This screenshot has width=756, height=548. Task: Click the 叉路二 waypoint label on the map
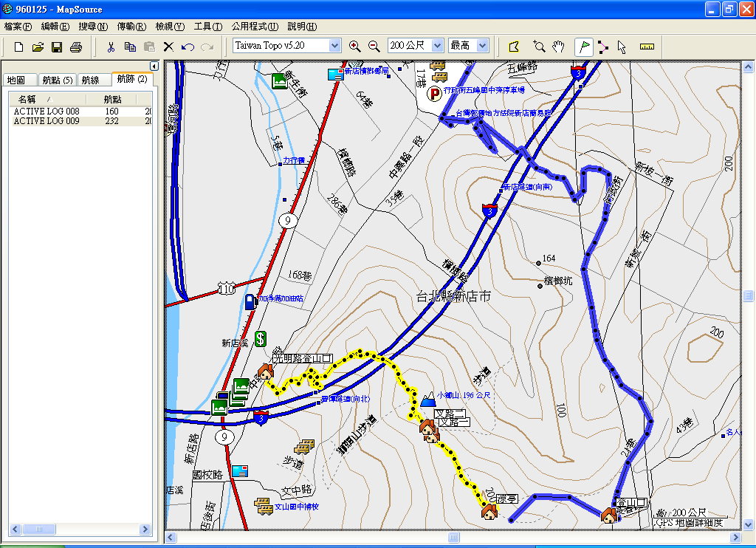click(x=450, y=414)
